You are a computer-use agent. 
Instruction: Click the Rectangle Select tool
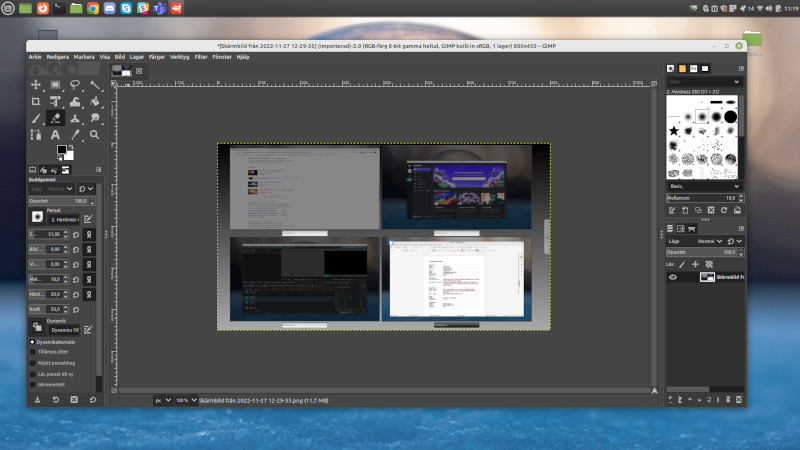click(x=55, y=86)
